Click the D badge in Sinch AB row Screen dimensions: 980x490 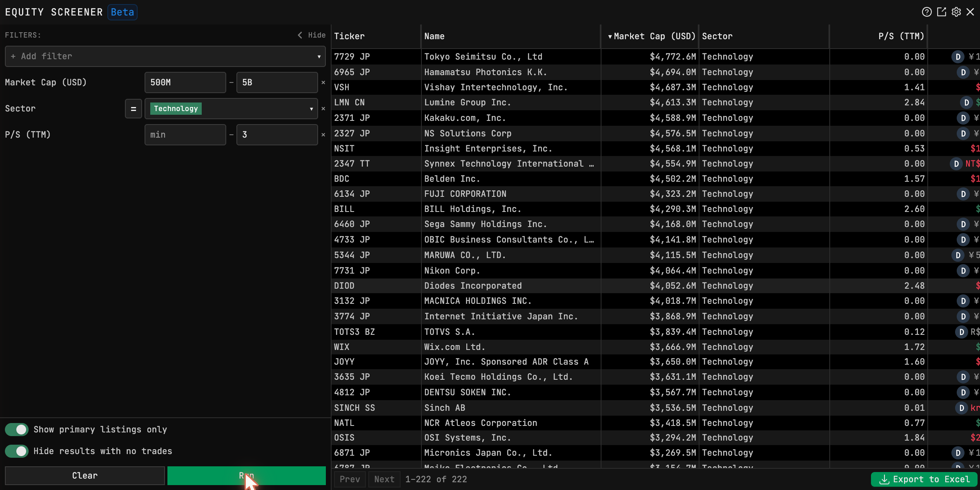click(961, 408)
